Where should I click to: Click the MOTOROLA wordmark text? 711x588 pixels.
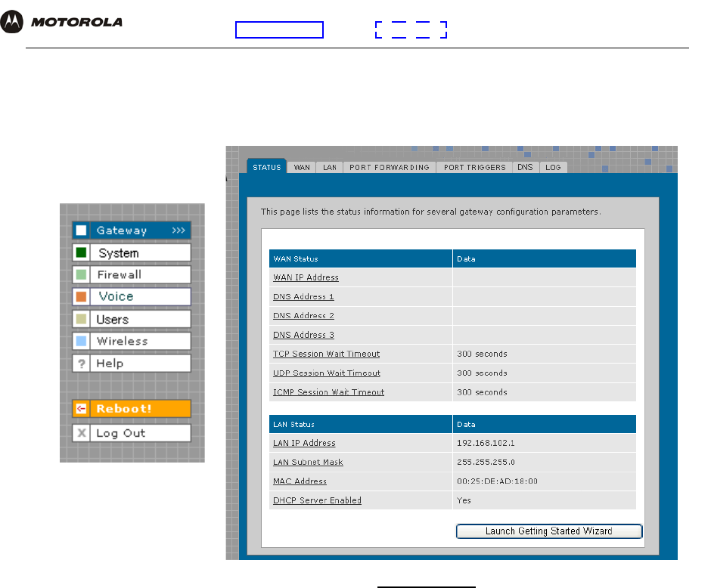point(76,22)
